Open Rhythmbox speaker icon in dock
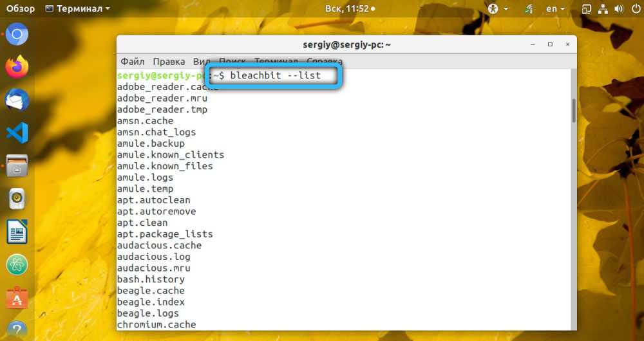 click(x=17, y=199)
